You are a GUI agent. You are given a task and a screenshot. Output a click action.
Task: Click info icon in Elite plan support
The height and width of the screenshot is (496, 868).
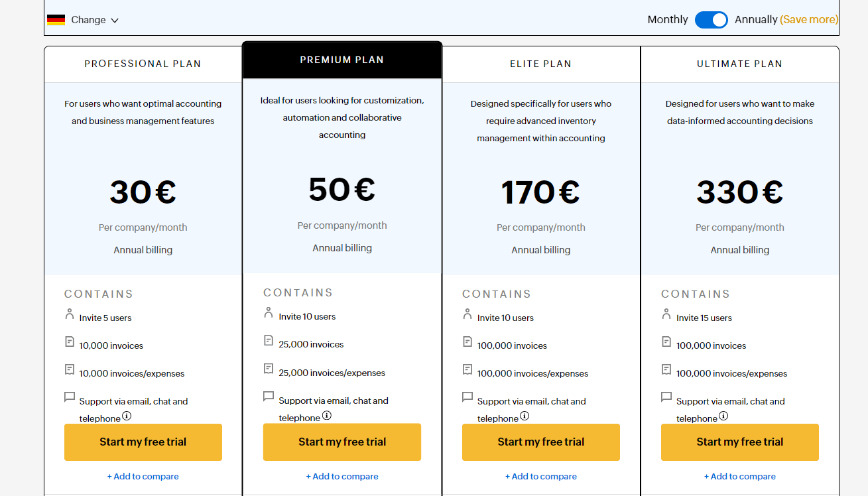(525, 416)
